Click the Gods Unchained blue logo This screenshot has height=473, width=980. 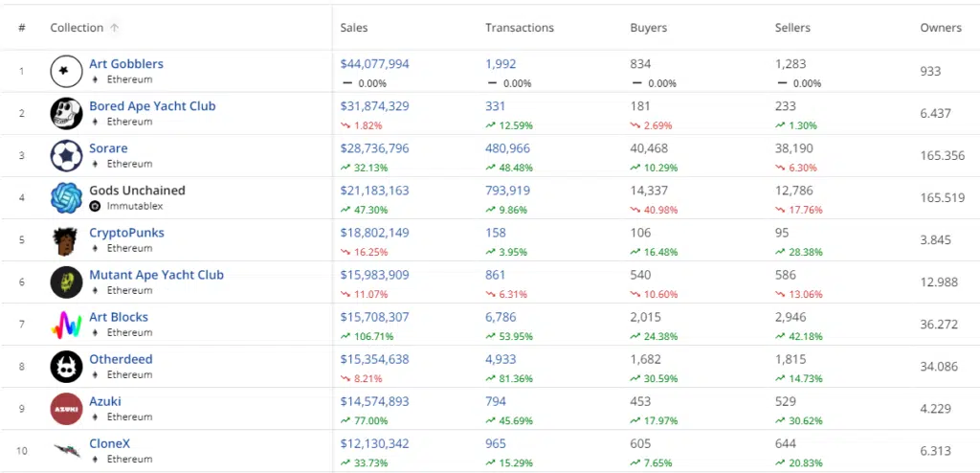point(66,197)
